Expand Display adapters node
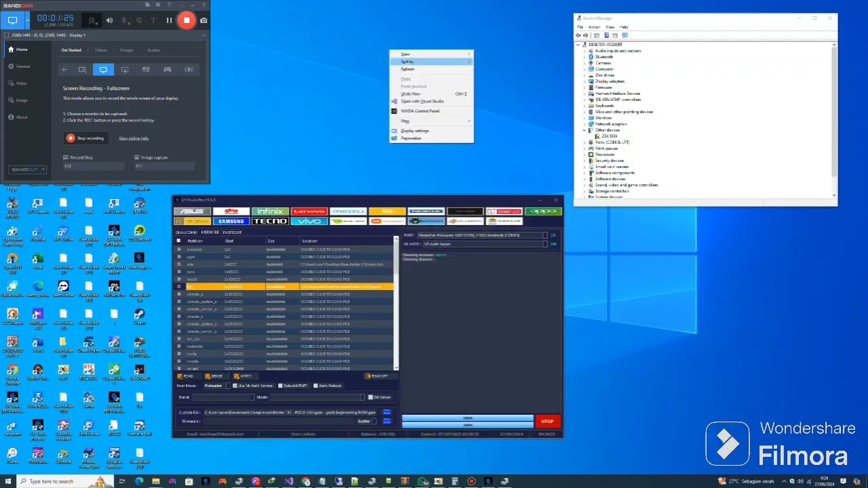 click(x=584, y=81)
